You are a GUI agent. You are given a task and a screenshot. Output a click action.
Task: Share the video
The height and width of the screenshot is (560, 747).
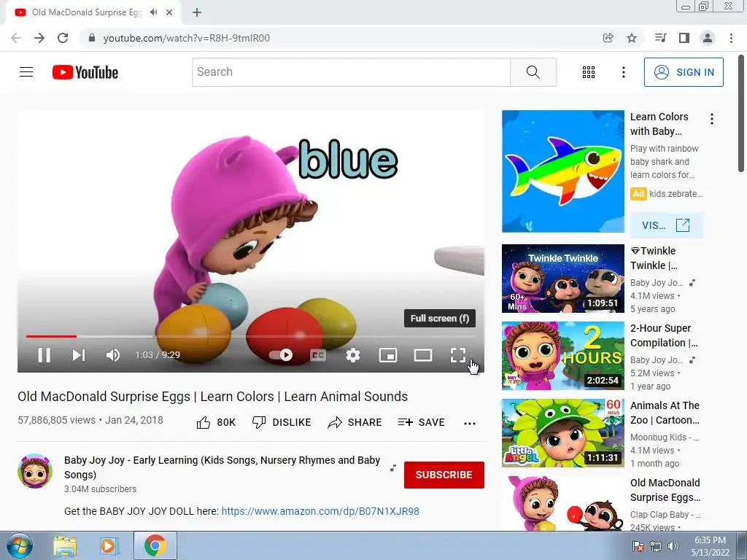click(x=355, y=422)
